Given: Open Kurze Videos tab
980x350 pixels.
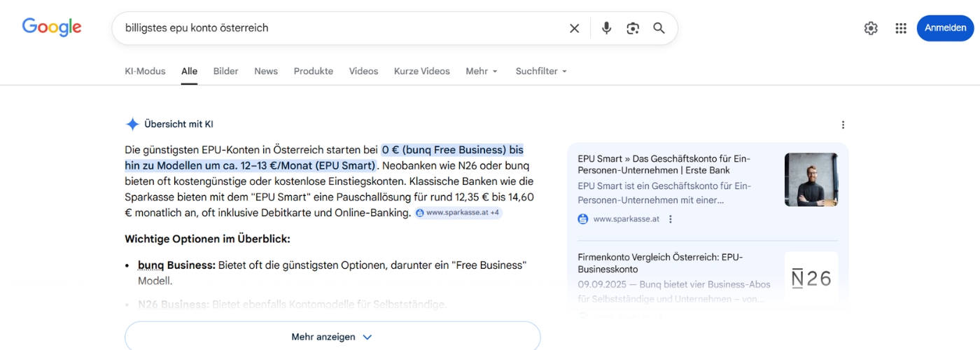Looking at the screenshot, I should 422,71.
